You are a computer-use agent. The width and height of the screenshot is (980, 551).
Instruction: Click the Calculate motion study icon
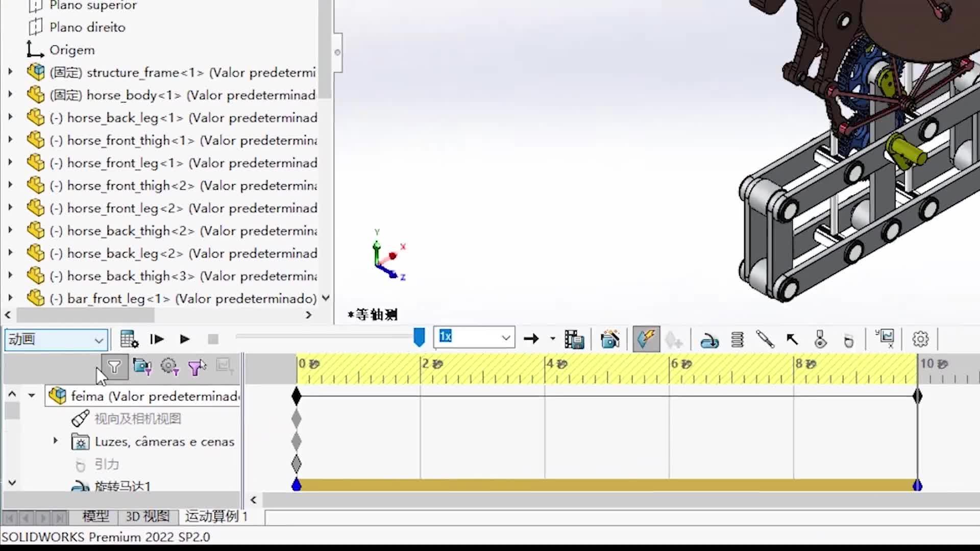129,338
